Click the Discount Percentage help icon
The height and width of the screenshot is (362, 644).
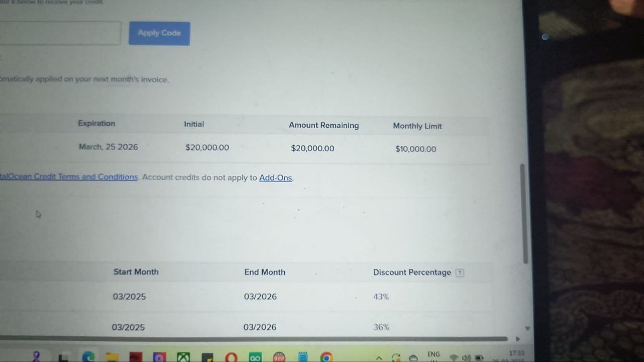tap(459, 273)
